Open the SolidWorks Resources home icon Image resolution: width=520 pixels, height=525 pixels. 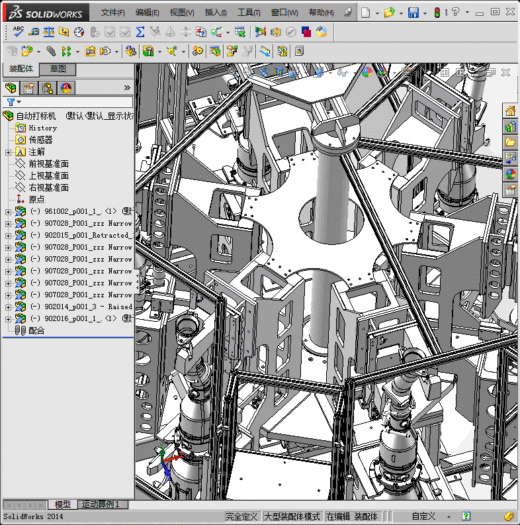point(510,111)
